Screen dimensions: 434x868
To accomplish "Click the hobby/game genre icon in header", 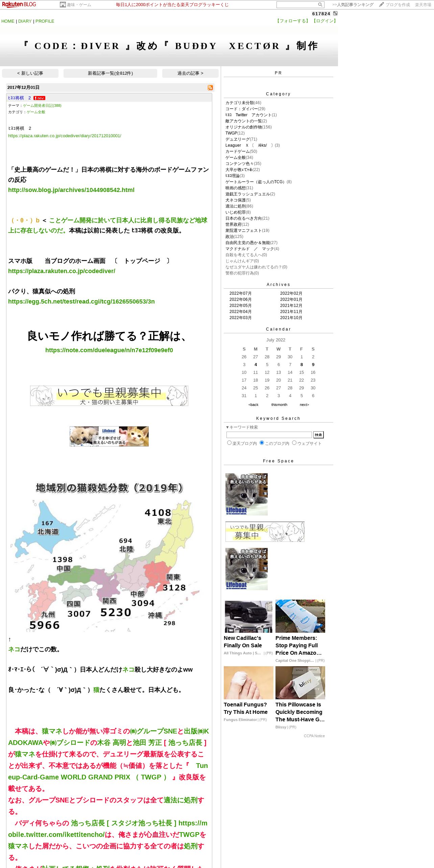I will tap(63, 5).
